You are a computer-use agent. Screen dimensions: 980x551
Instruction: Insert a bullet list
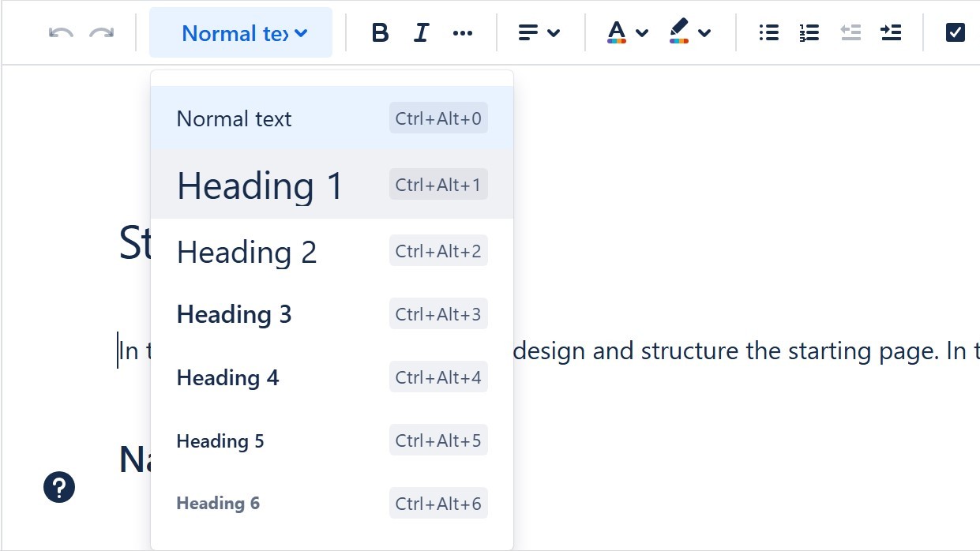tap(768, 32)
